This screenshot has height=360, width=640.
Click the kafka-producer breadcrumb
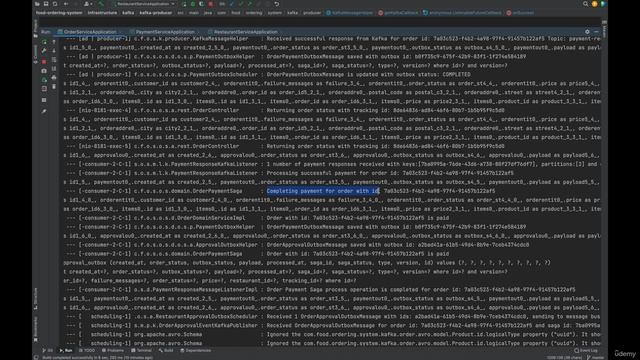(156, 13)
